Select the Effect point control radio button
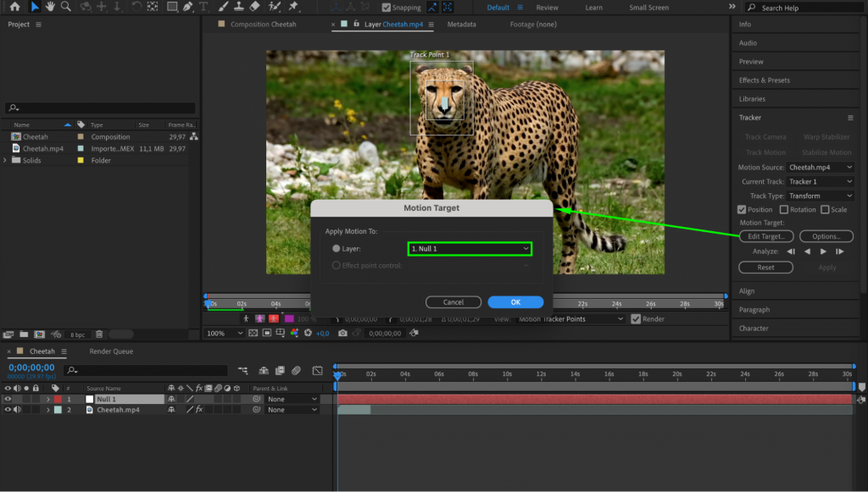 (338, 266)
